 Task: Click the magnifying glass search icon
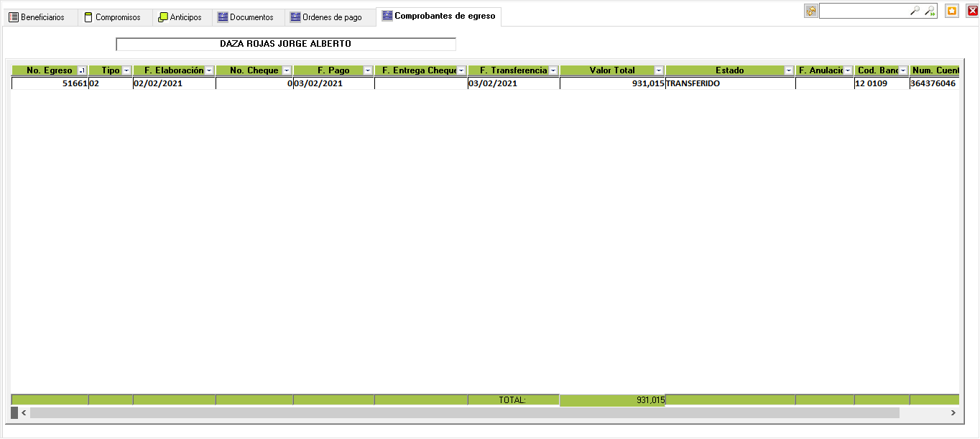click(x=915, y=11)
